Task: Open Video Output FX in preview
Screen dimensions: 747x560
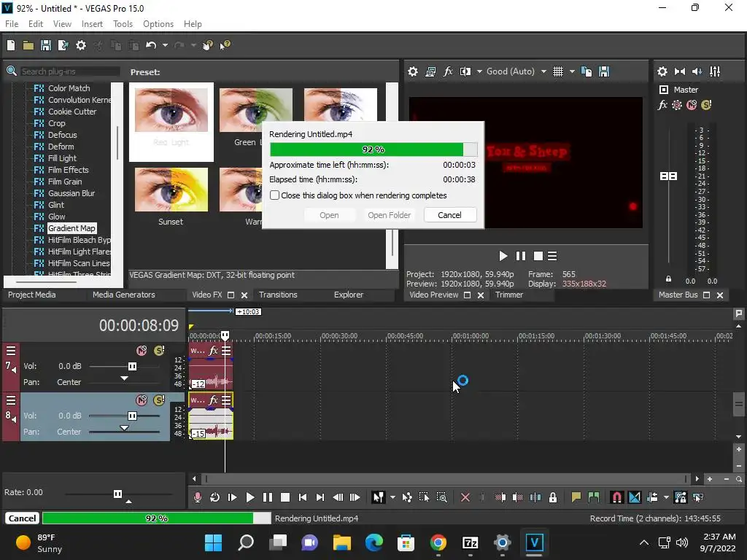Action: click(448, 71)
